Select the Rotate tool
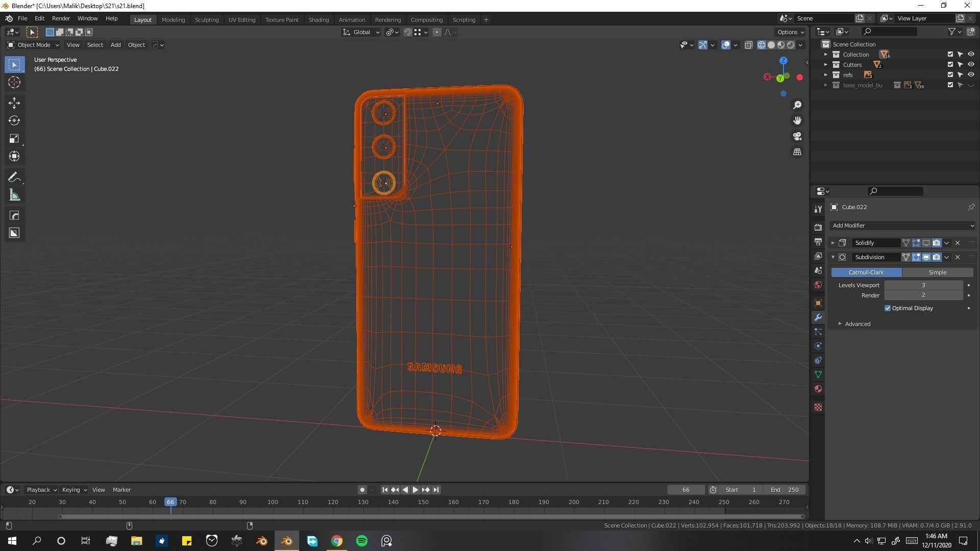This screenshot has height=551, width=980. [x=14, y=121]
